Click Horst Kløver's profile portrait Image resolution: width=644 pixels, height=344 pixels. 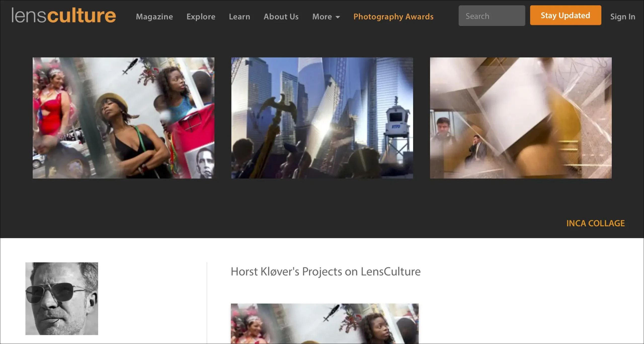click(x=62, y=298)
